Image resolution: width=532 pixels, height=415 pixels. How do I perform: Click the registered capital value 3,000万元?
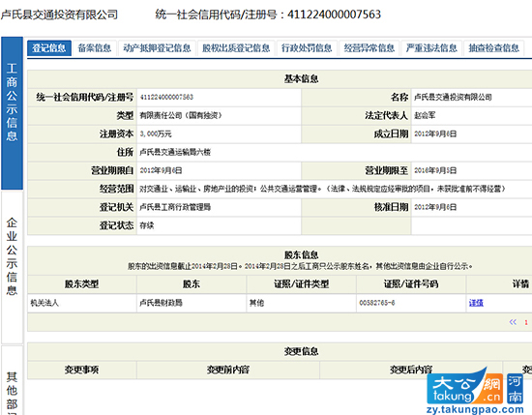click(156, 133)
